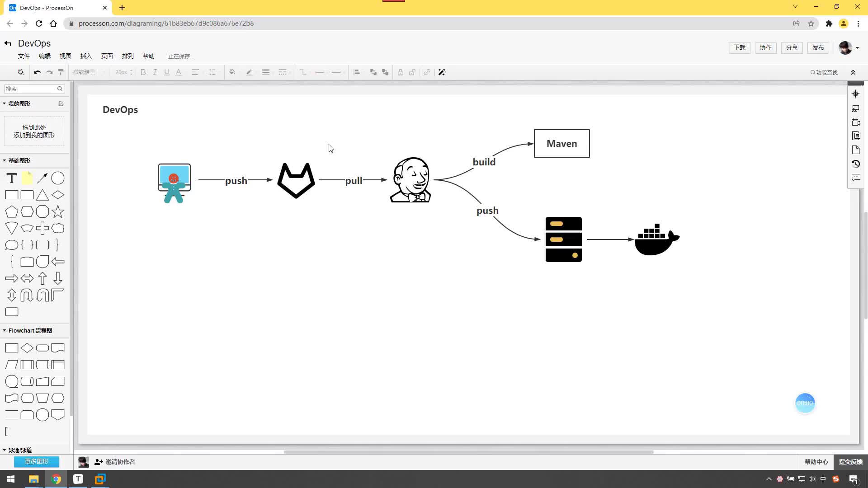Open the font family dropdown
Image resolution: width=868 pixels, height=488 pixels.
[89, 72]
